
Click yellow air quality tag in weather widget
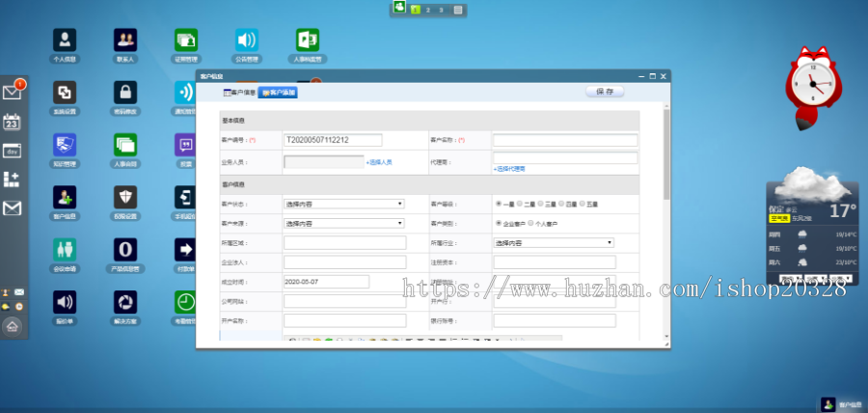pos(779,219)
